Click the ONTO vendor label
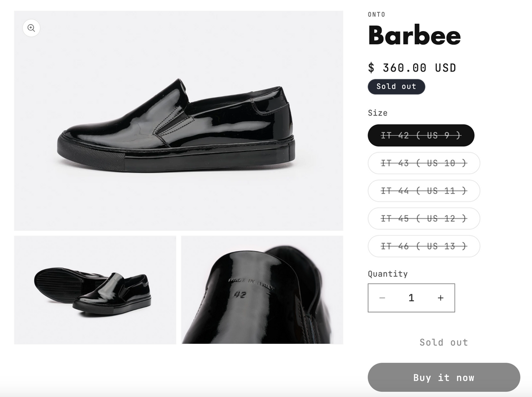532x397 pixels. coord(376,14)
